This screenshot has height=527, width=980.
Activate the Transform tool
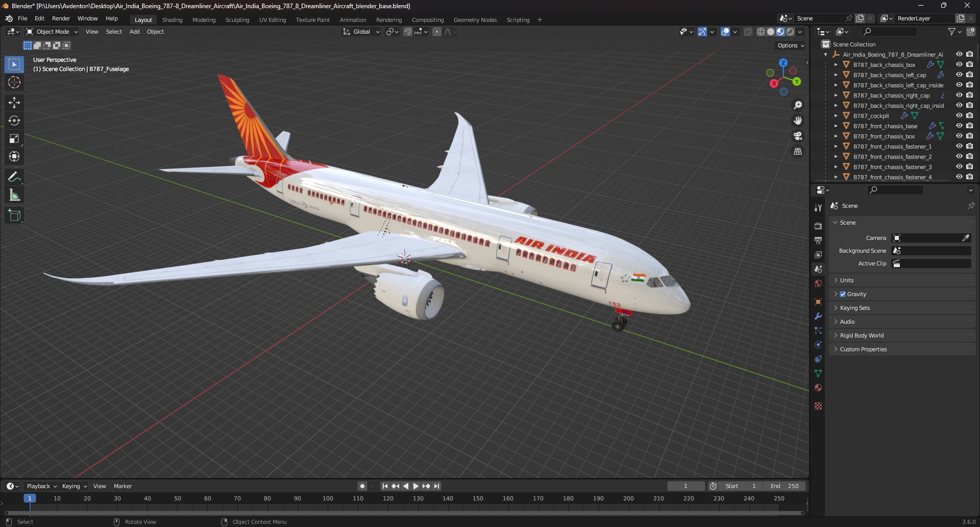point(14,156)
